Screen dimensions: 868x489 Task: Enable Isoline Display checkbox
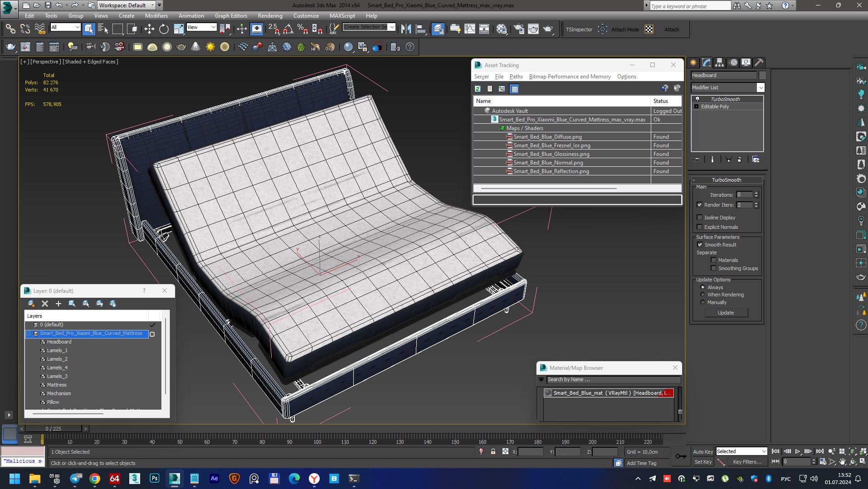tap(699, 218)
